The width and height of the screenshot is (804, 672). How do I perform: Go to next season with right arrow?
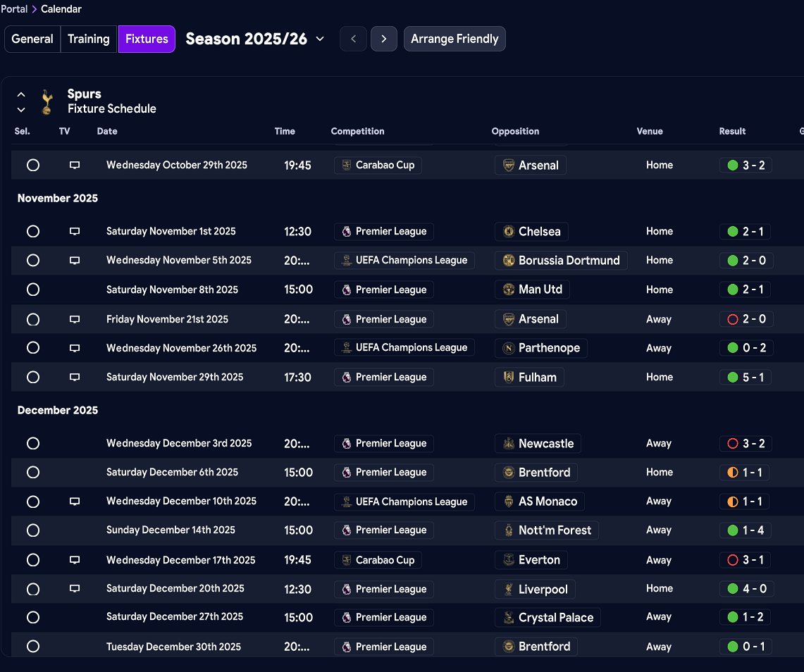pos(383,39)
